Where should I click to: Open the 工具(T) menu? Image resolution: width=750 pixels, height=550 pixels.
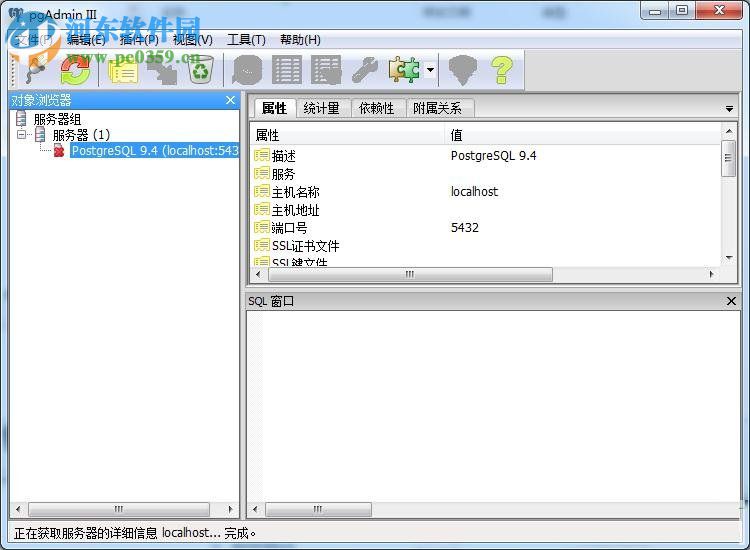pyautogui.click(x=246, y=40)
